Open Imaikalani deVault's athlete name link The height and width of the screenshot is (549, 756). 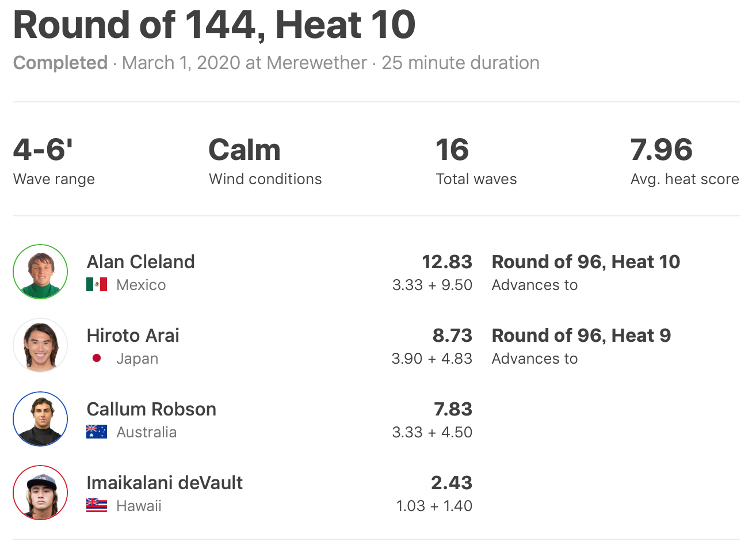[x=165, y=483]
